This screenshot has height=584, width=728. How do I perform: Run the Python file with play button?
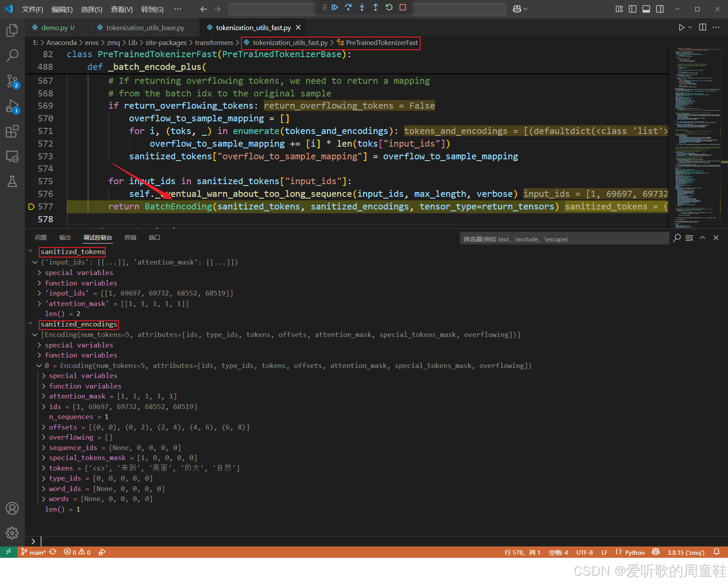click(681, 27)
